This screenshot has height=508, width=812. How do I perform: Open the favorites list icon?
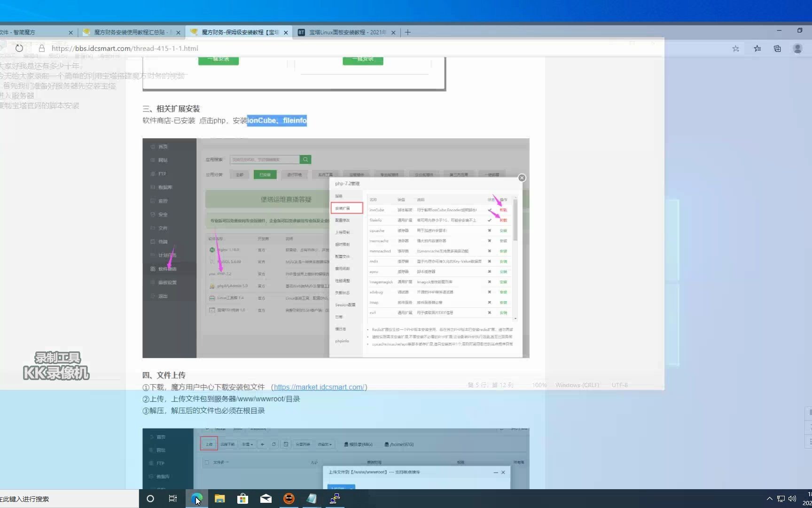(757, 48)
